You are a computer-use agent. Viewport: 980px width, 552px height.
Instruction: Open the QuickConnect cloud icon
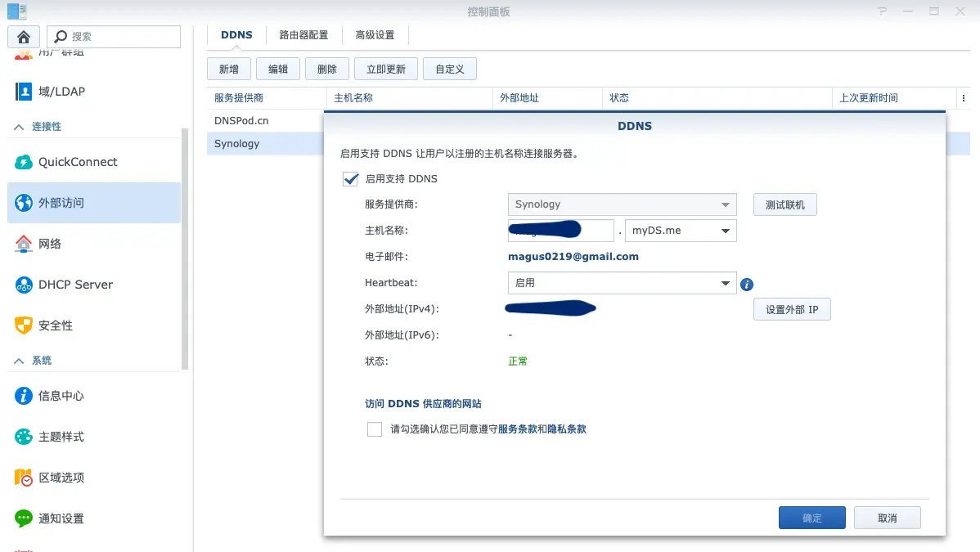[x=24, y=162]
